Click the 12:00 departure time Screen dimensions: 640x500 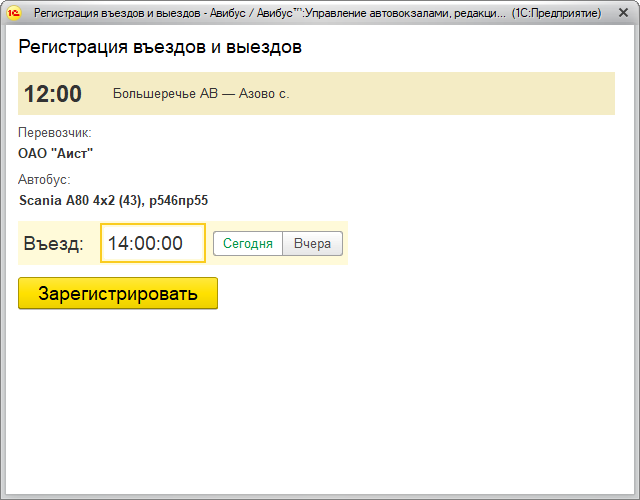(52, 94)
